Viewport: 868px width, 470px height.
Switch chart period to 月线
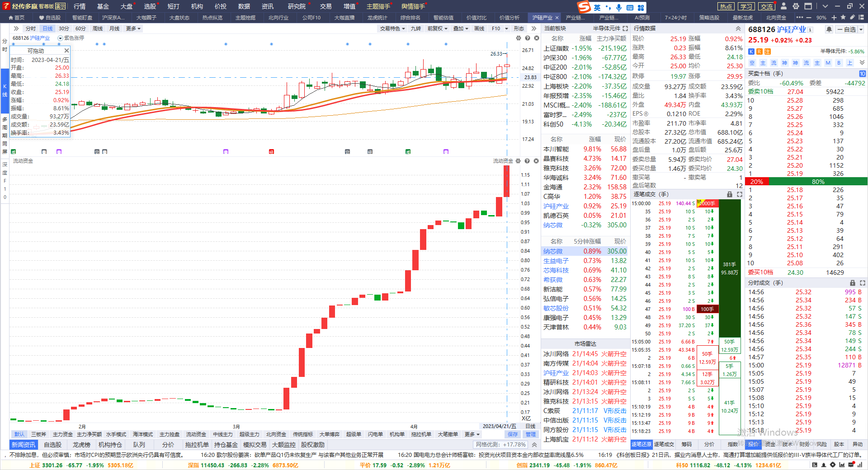click(x=114, y=28)
